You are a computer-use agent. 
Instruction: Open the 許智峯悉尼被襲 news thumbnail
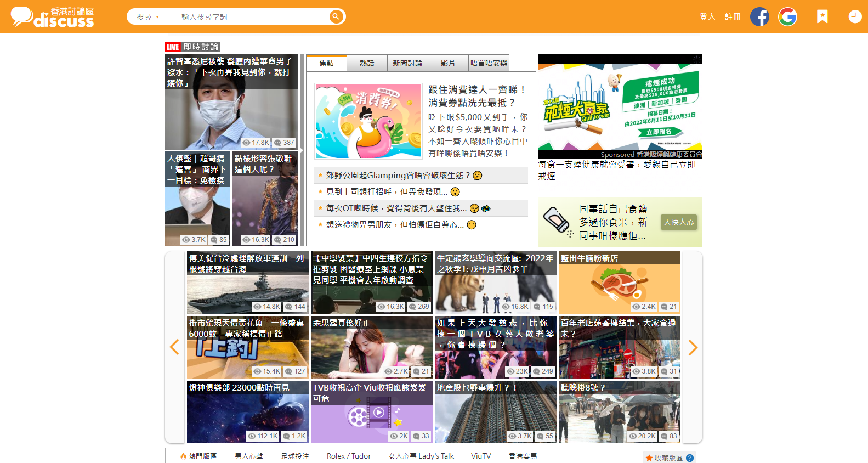click(x=231, y=102)
